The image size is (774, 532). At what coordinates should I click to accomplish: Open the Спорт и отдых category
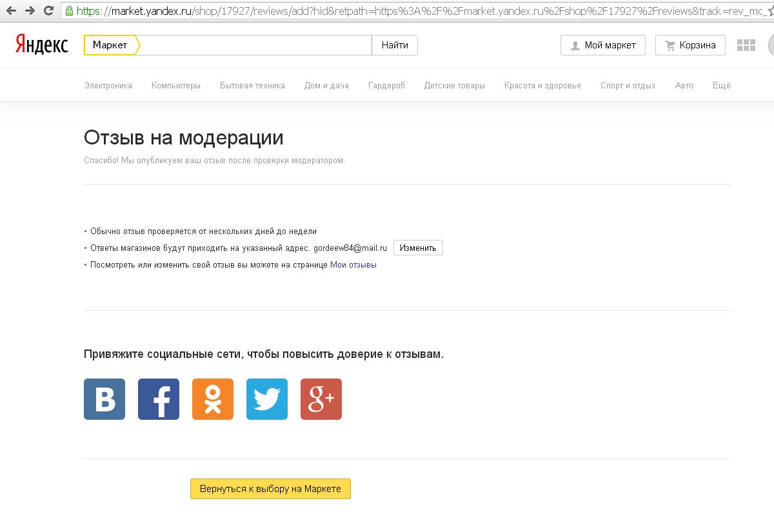(628, 85)
